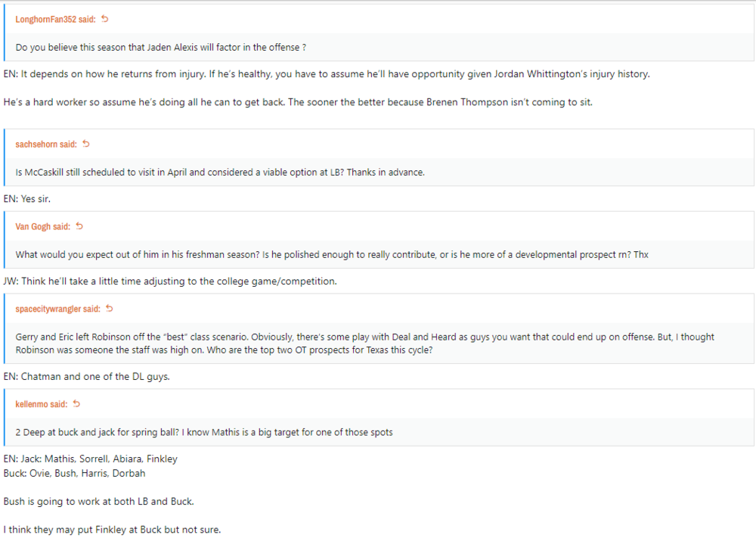The height and width of the screenshot is (538, 756).
Task: Open the "spacecitywrangler said:" quote link
Action: [x=58, y=309]
